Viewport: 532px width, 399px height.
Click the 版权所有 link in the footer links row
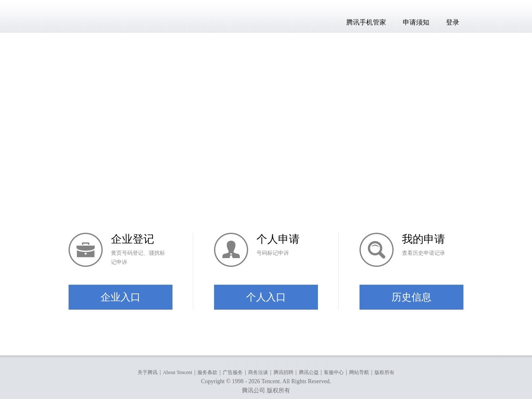tap(384, 372)
